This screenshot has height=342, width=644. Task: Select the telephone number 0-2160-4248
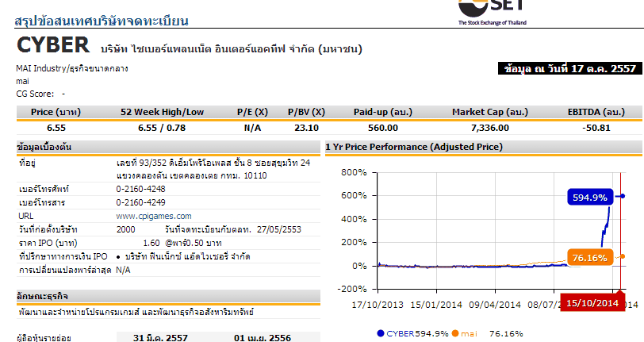click(140, 189)
